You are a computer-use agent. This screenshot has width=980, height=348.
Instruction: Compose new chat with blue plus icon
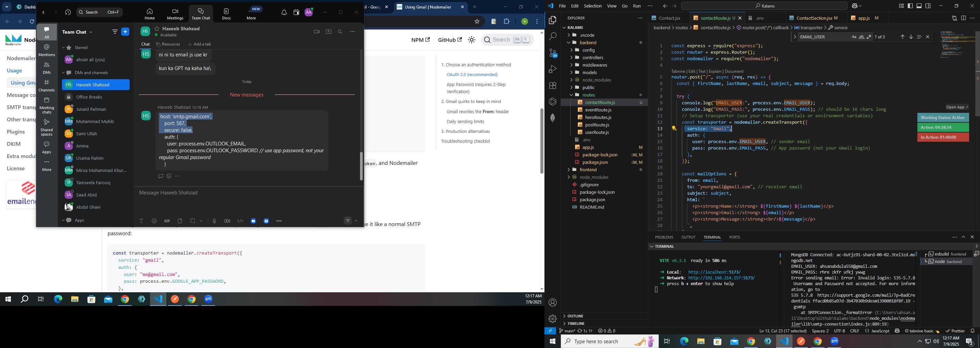coord(125,32)
